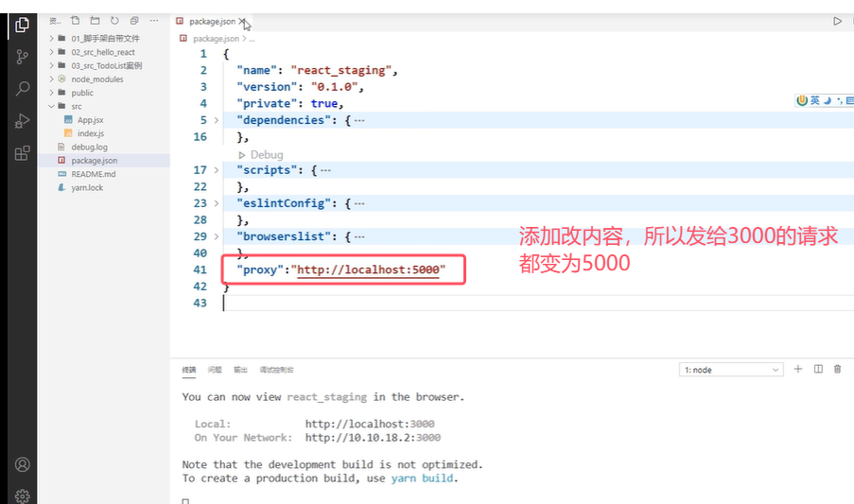Unfold the scripts block on line 17
Image resolution: width=854 pixels, height=504 pixels.
pyautogui.click(x=217, y=170)
